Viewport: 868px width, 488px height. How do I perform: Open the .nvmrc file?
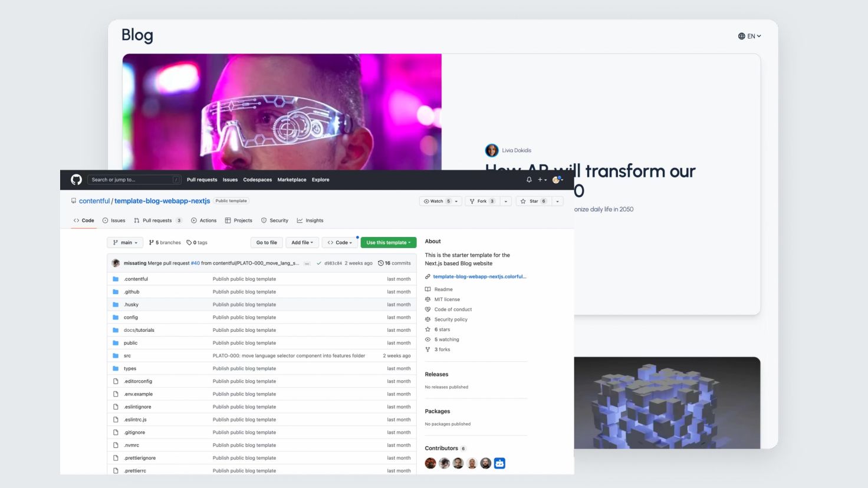(x=131, y=445)
